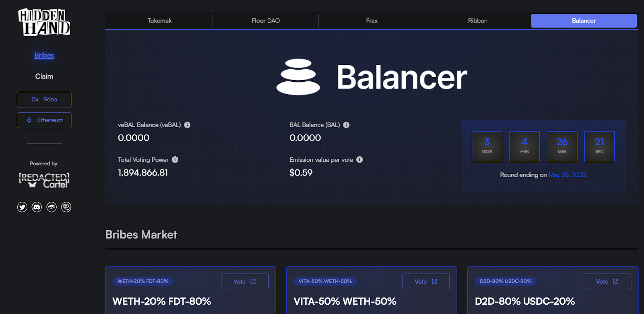Viewport: 644px width, 314px height.
Task: Open the Bribes page link
Action: pos(44,55)
